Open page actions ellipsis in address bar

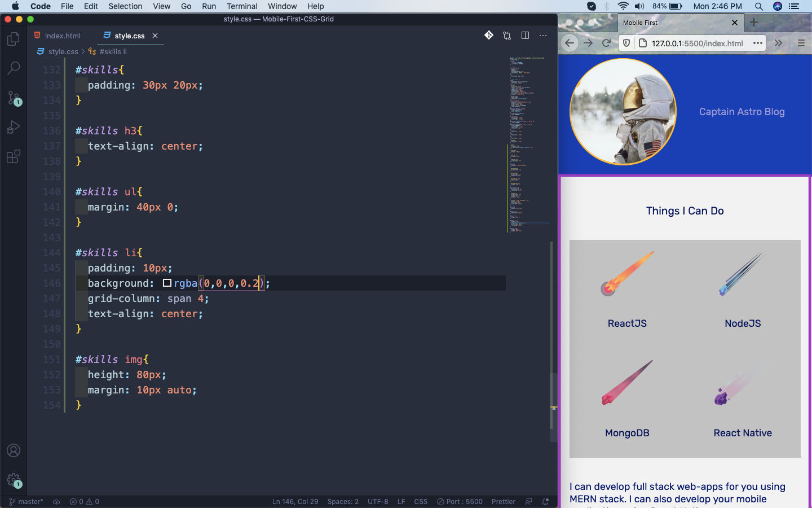[758, 43]
